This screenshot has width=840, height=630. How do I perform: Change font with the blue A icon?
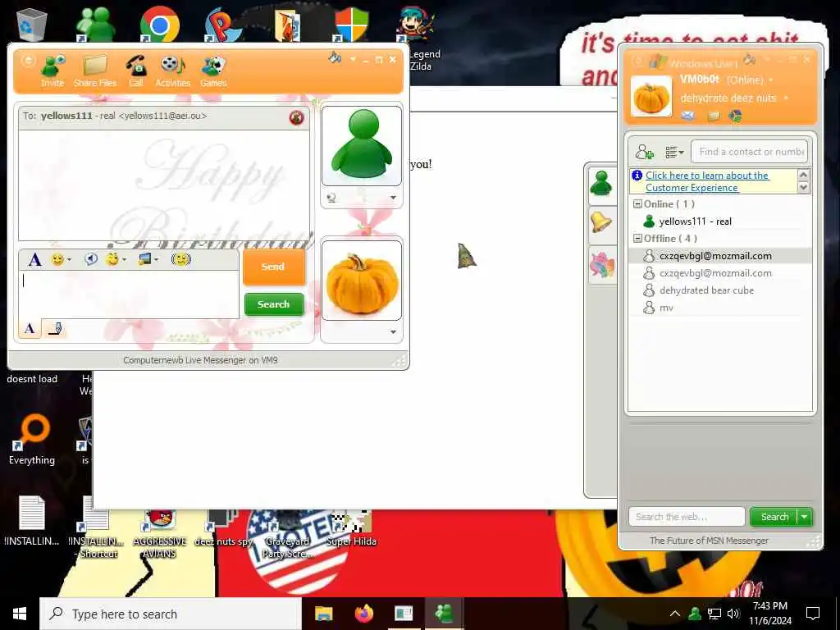point(34,260)
